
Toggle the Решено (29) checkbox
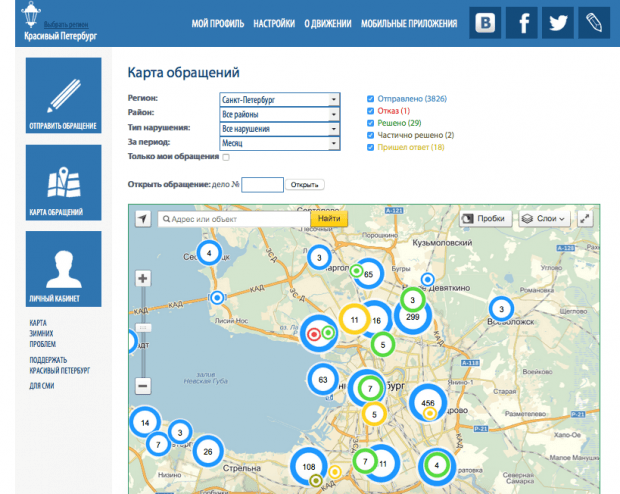(x=371, y=123)
